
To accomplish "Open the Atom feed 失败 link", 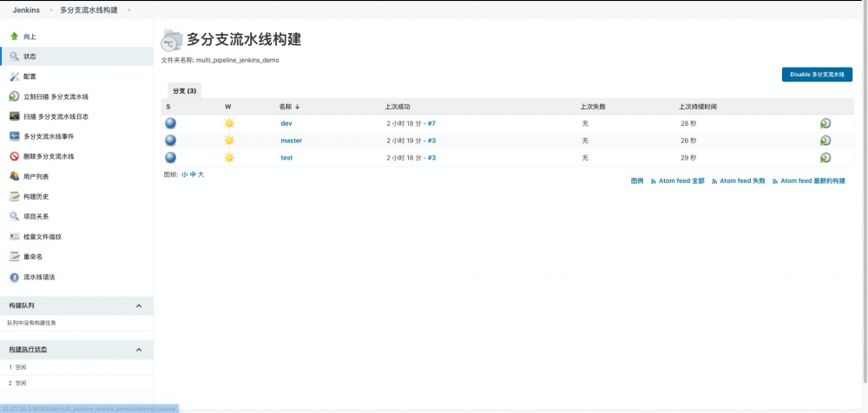I will (742, 181).
